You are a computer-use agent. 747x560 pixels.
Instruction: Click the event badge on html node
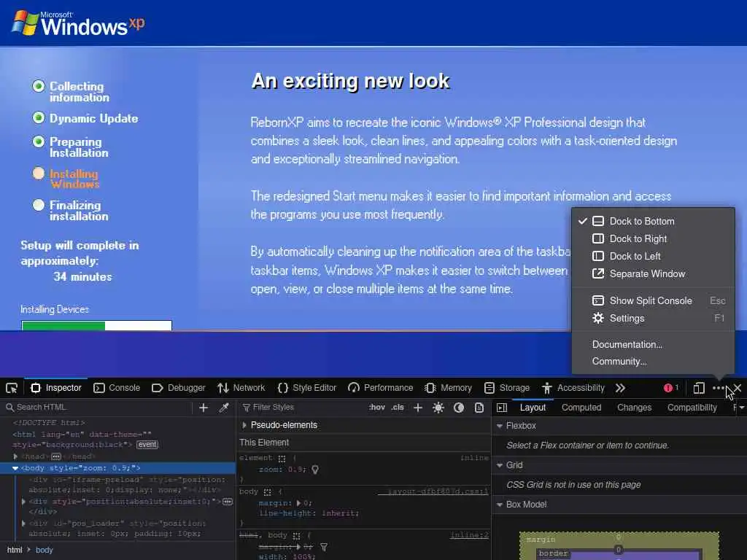tap(147, 445)
